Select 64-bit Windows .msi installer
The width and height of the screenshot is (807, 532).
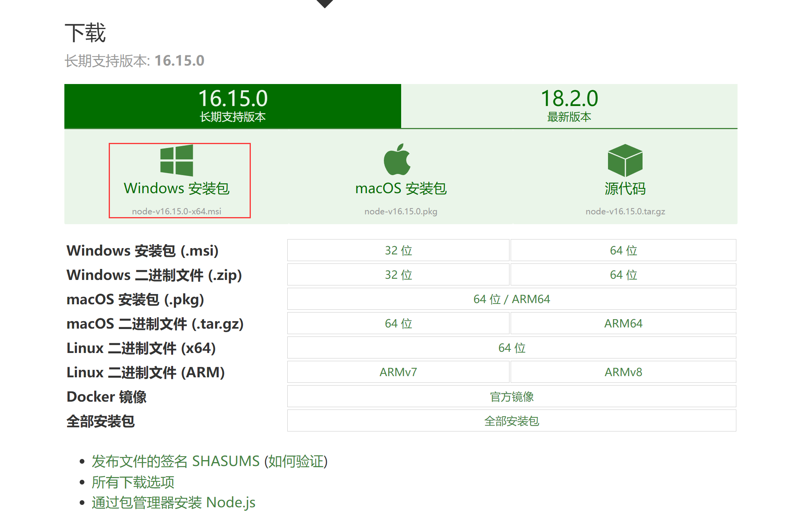click(623, 250)
